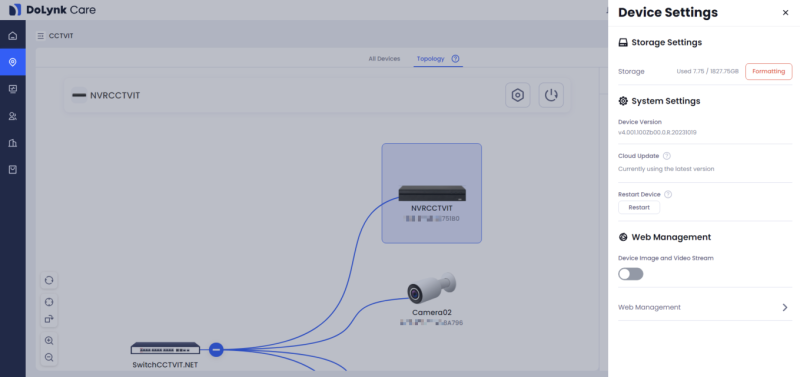This screenshot has height=377, width=800.
Task: Open the users sidebar icon
Action: [x=13, y=116]
